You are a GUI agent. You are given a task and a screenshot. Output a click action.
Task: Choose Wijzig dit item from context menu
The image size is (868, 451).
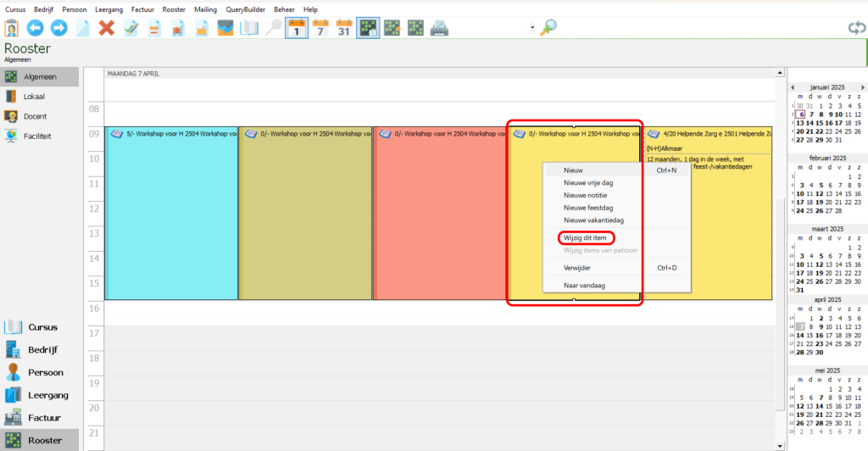coord(617,238)
